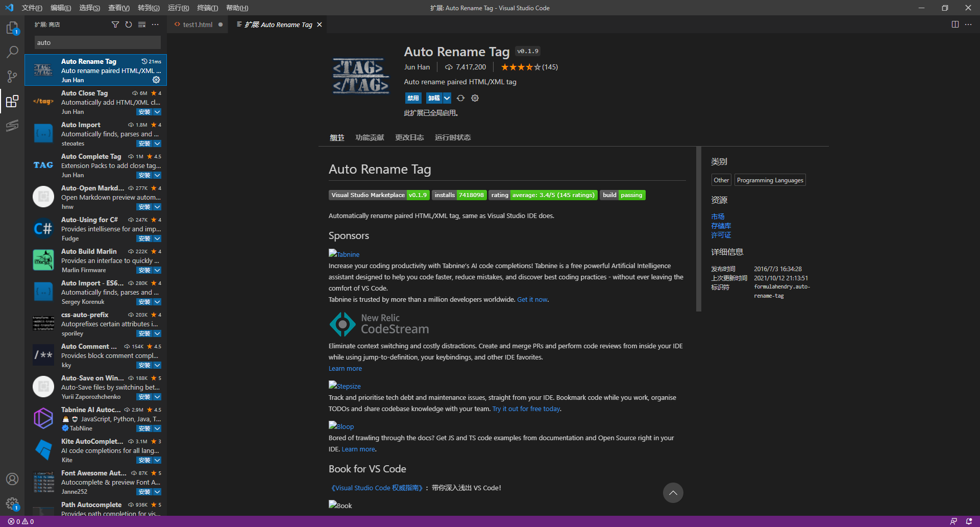980x527 pixels.
Task: Close the Auto Rename Tag editor tab
Action: click(x=320, y=25)
